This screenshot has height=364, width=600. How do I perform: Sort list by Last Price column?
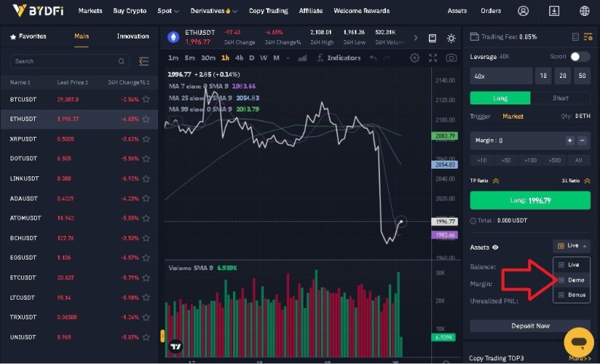point(73,82)
